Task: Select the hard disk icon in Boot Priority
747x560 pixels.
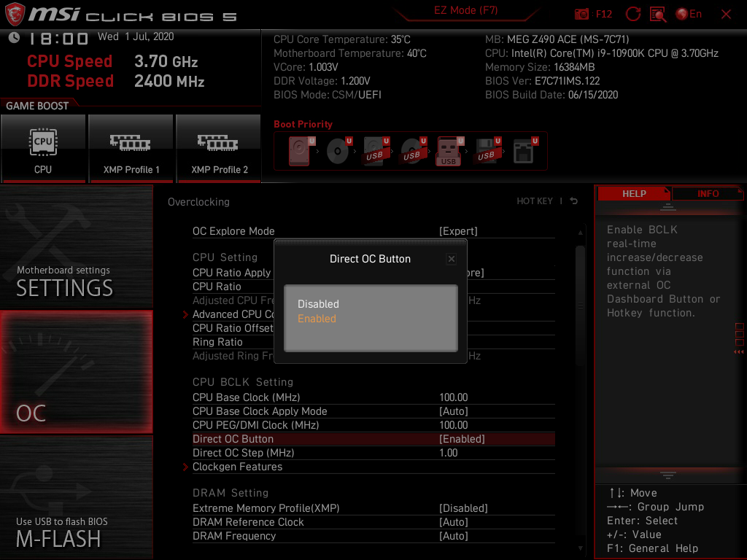Action: [299, 150]
